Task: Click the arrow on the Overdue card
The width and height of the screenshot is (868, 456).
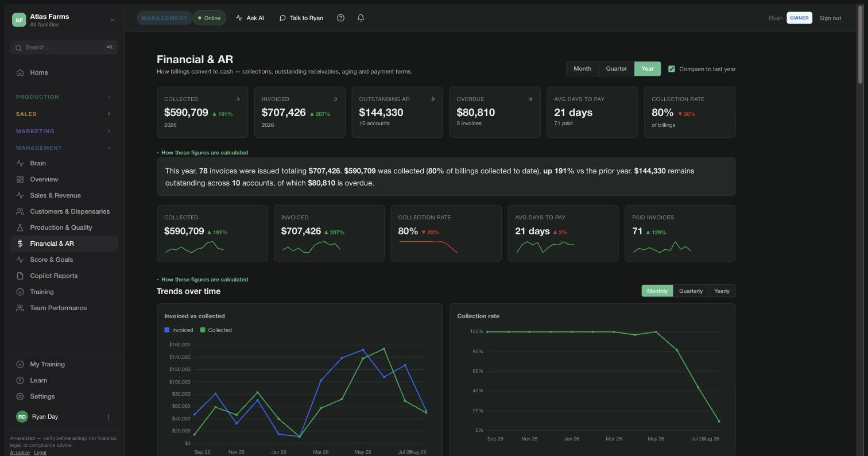Action: [x=530, y=99]
